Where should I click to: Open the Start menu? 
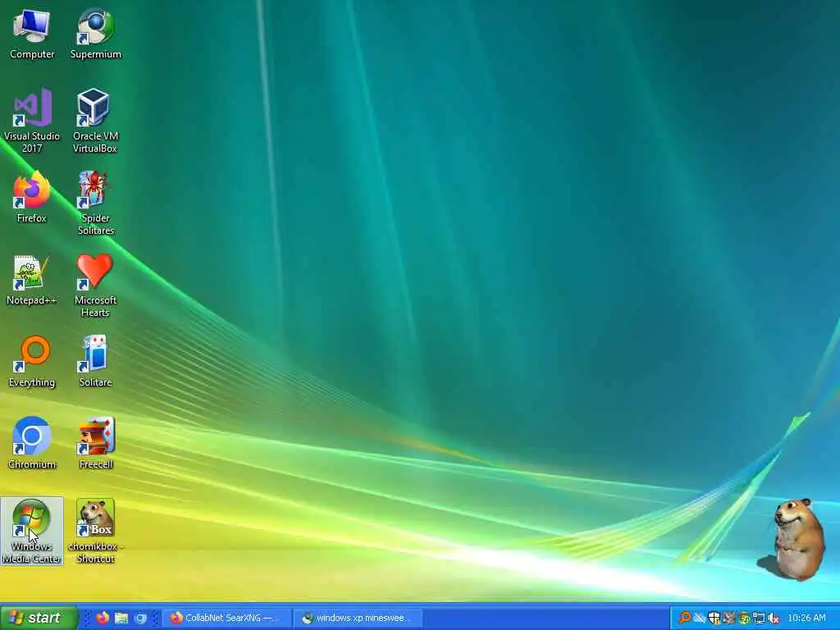[39, 618]
